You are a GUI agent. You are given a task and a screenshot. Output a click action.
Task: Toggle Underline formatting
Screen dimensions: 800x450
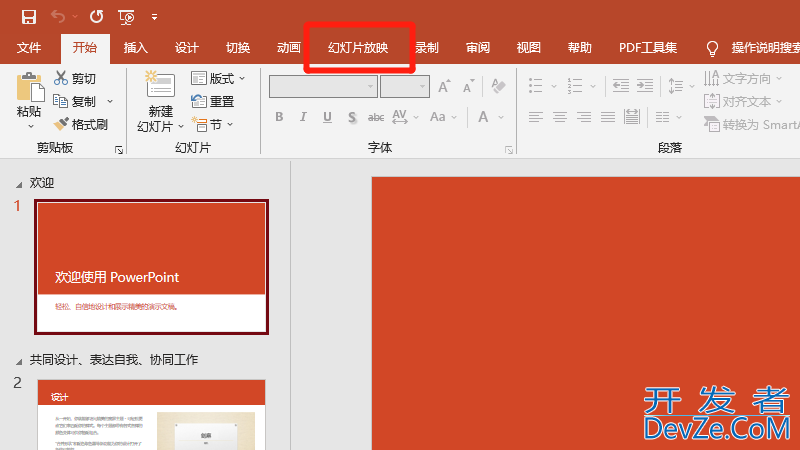328,117
